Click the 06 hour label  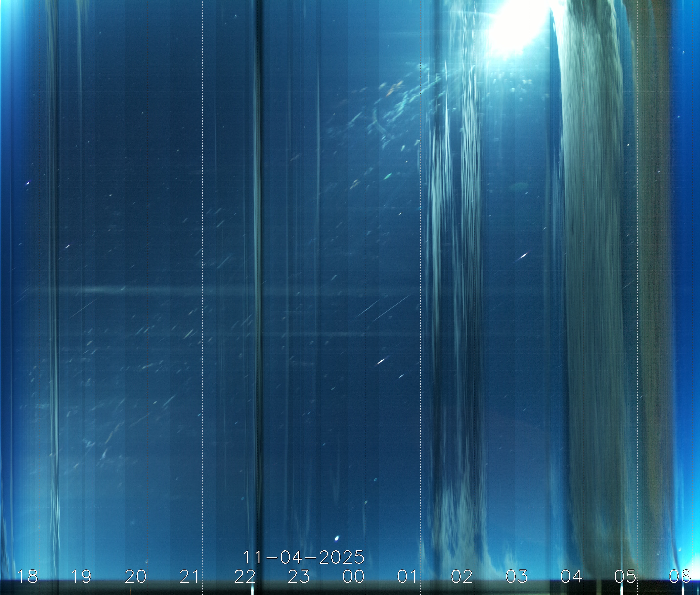(680, 576)
